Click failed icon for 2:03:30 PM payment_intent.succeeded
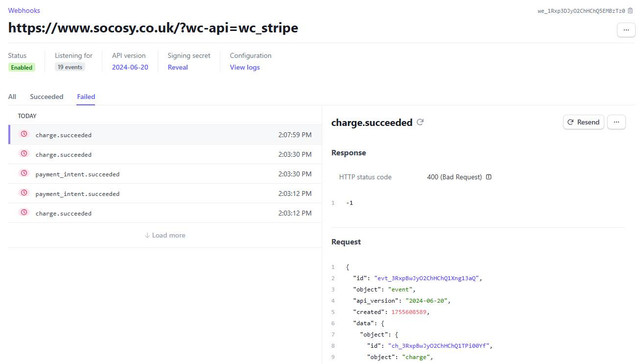This screenshot has height=364, width=640. point(24,173)
